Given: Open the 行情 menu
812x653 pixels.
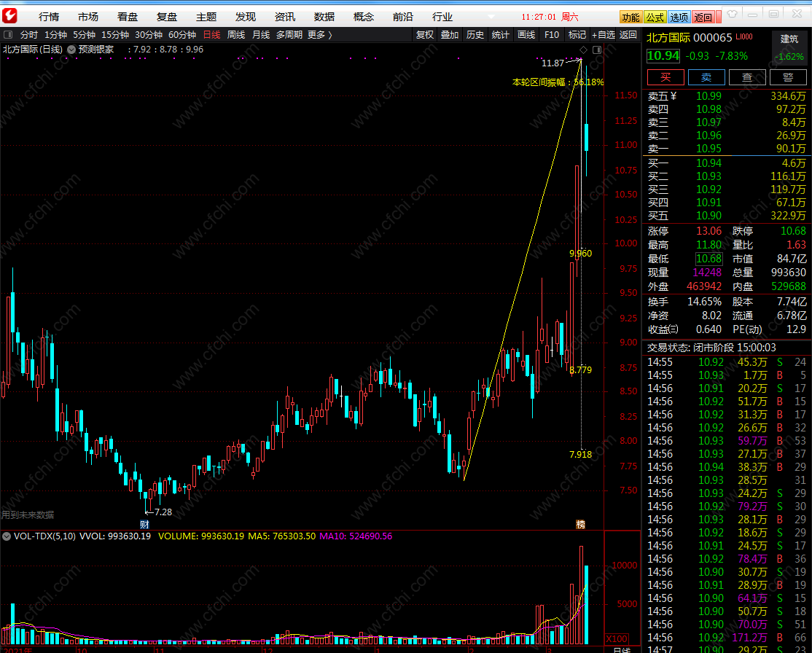Looking at the screenshot, I should coord(49,17).
